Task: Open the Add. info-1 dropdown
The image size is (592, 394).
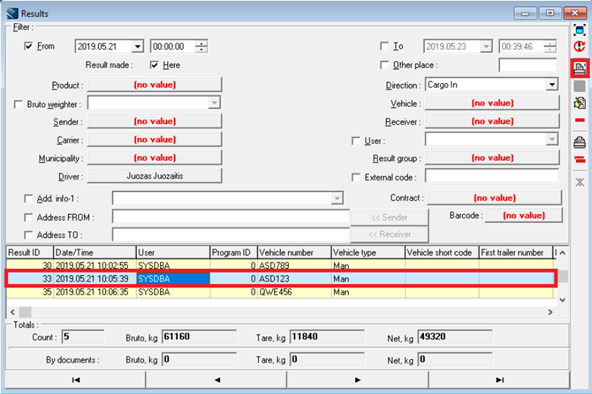Action: click(x=337, y=198)
